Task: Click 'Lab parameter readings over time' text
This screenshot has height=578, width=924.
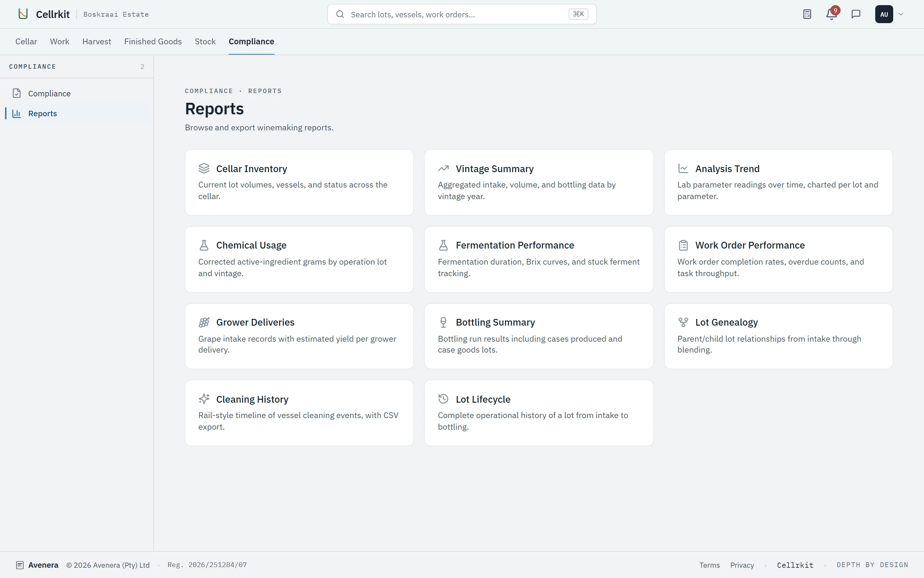Action: point(777,190)
